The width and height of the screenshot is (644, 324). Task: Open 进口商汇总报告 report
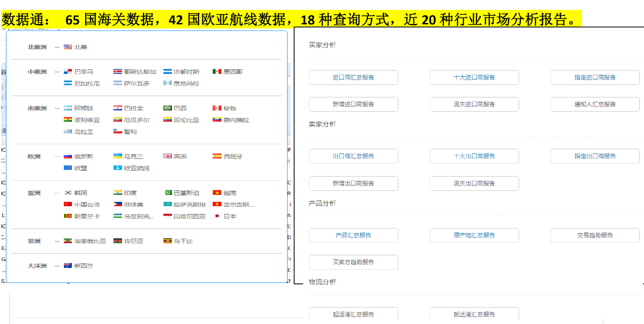coord(353,77)
